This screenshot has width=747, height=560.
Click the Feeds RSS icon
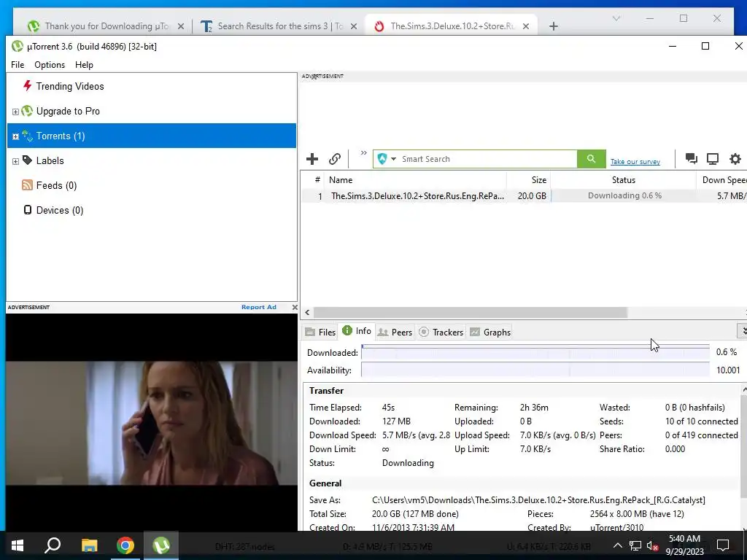27,184
